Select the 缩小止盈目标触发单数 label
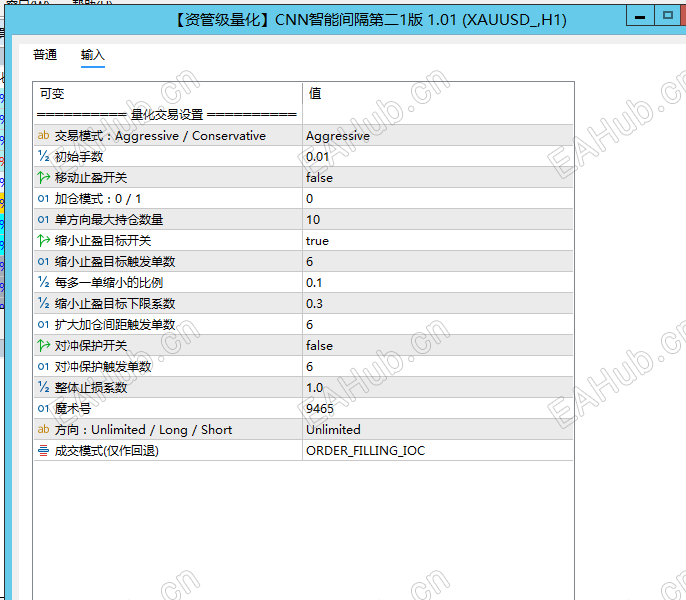This screenshot has height=600, width=686. 115,262
